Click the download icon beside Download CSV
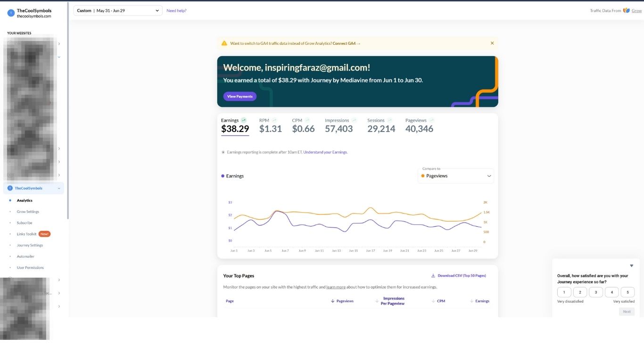Image resolution: width=644 pixels, height=362 pixels. tap(433, 276)
